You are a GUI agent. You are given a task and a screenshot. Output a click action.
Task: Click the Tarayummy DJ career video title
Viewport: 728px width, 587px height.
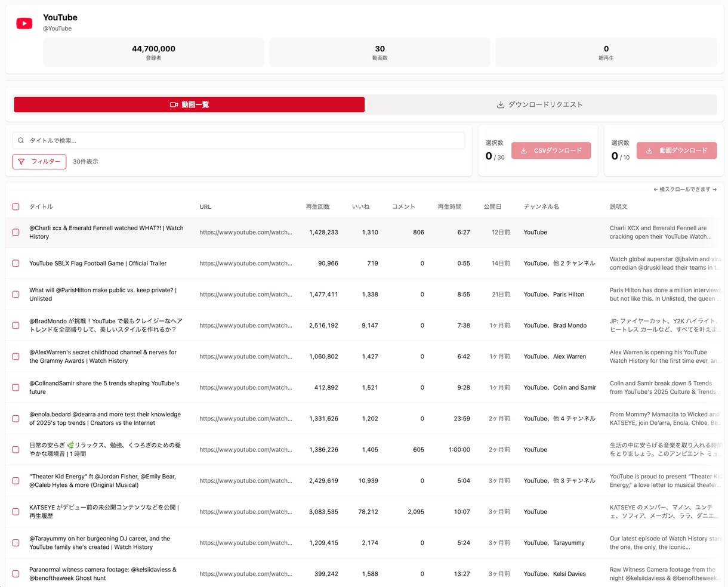[100, 543]
